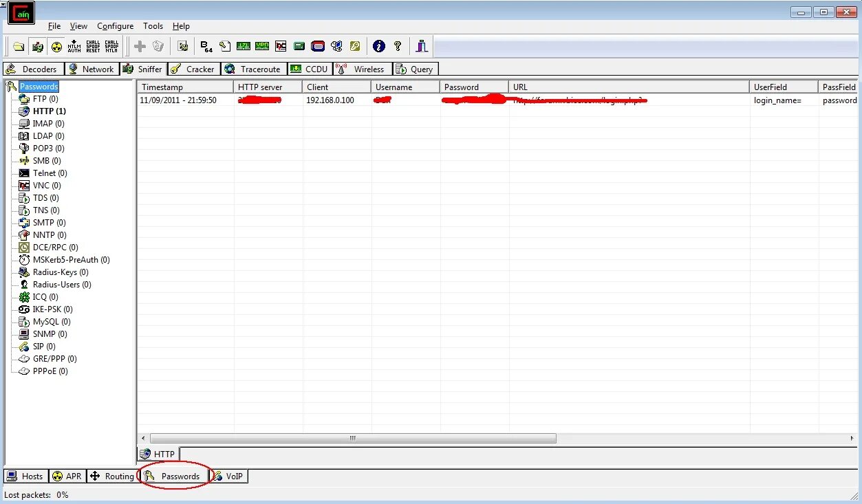Open the Cisco VPN client decoder icon

[x=262, y=47]
